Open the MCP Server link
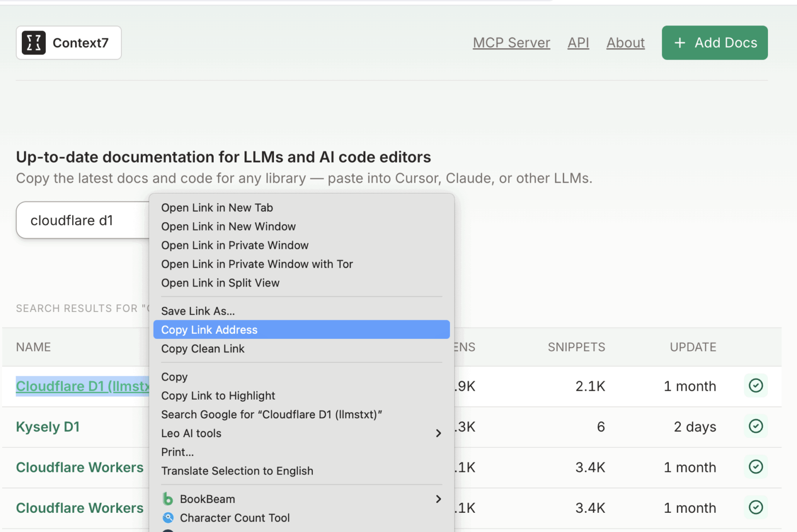Screen dimensions: 797x532 click(511, 43)
